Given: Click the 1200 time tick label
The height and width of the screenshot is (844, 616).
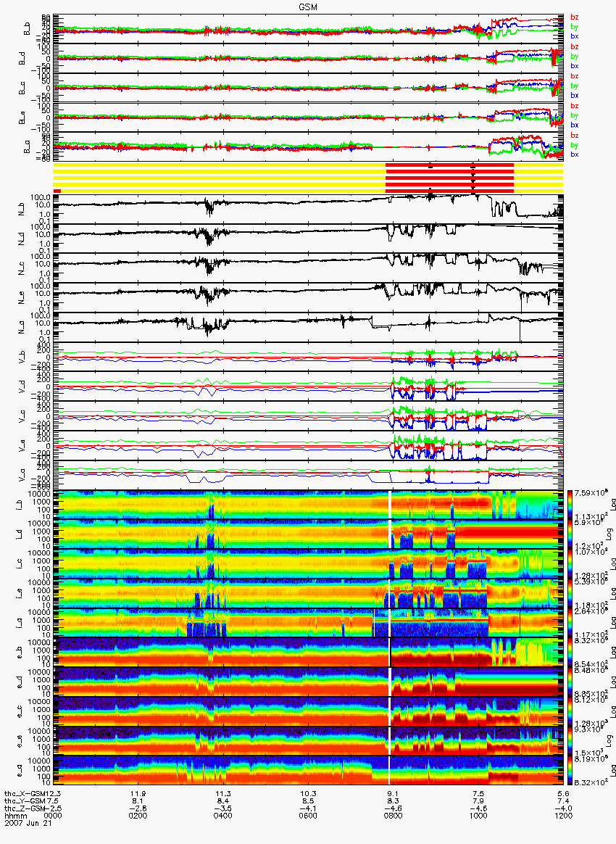Looking at the screenshot, I should tap(563, 816).
